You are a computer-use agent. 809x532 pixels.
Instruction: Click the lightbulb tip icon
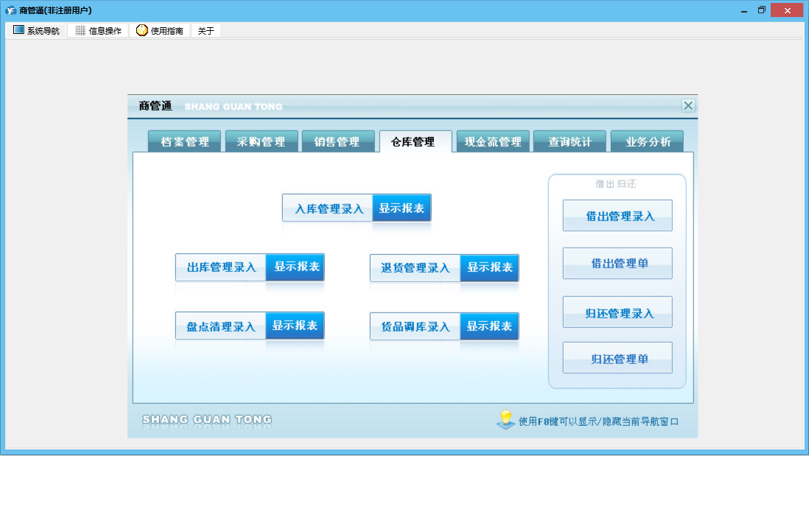coord(505,419)
